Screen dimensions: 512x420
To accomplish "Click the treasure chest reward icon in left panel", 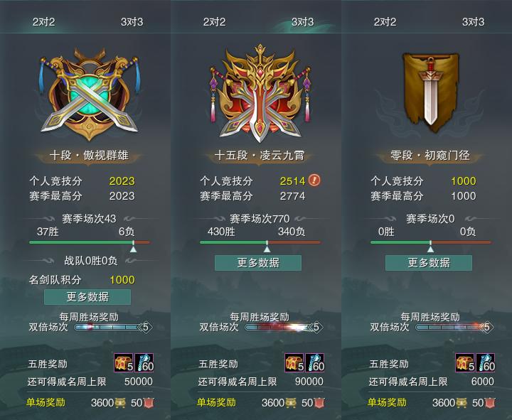I will point(124,362).
